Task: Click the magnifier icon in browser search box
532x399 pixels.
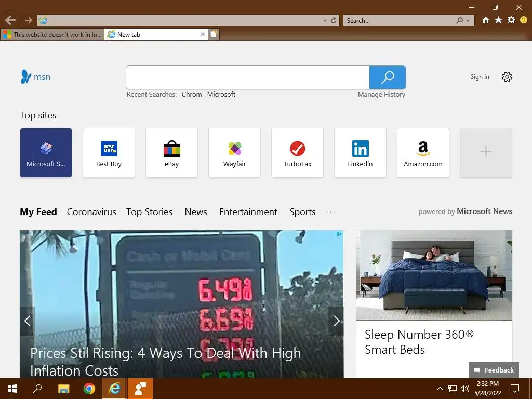Action: (459, 20)
